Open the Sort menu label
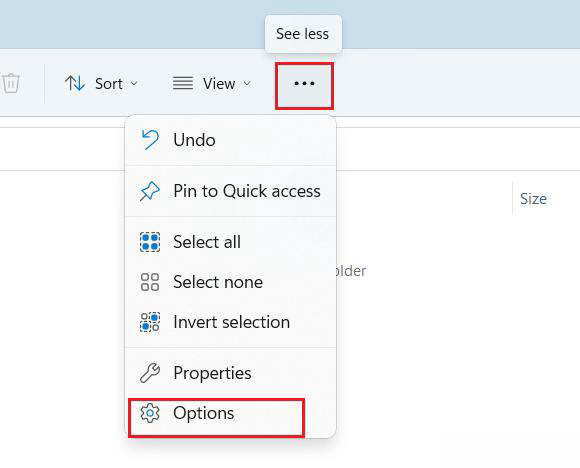This screenshot has width=580, height=468. click(109, 84)
